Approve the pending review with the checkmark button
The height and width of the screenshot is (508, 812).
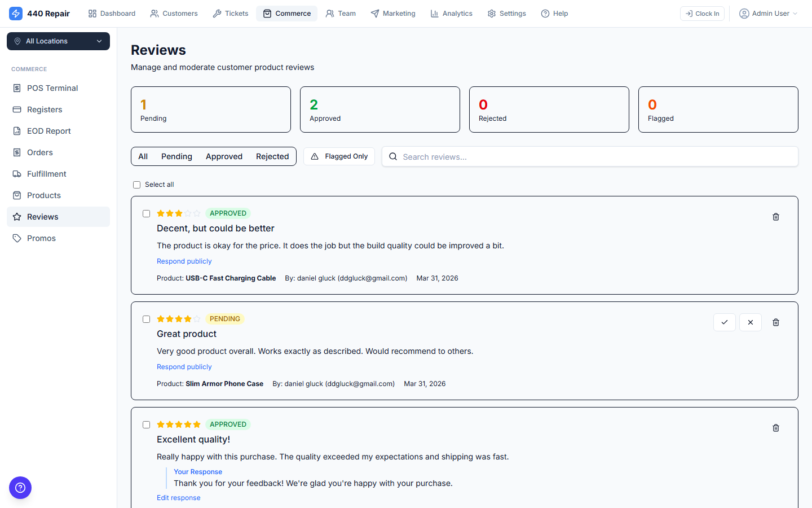pos(725,322)
